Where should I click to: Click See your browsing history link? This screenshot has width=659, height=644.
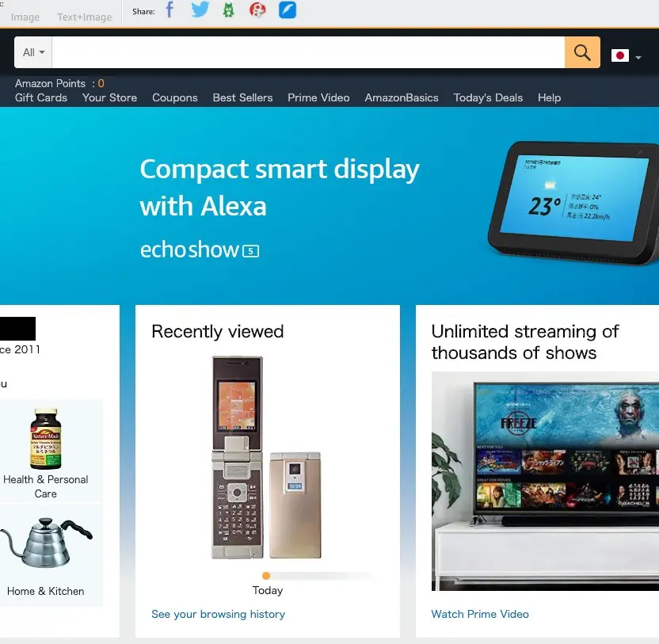coord(218,614)
